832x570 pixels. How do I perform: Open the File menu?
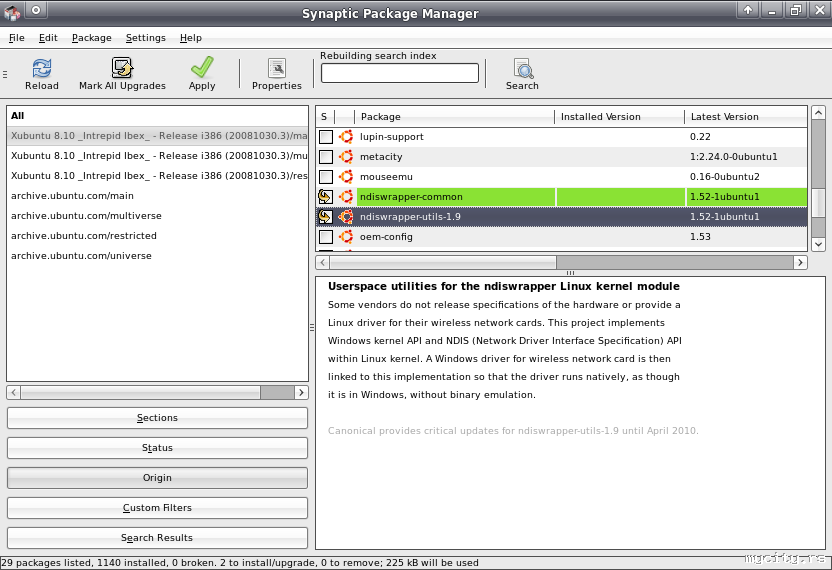click(x=16, y=38)
